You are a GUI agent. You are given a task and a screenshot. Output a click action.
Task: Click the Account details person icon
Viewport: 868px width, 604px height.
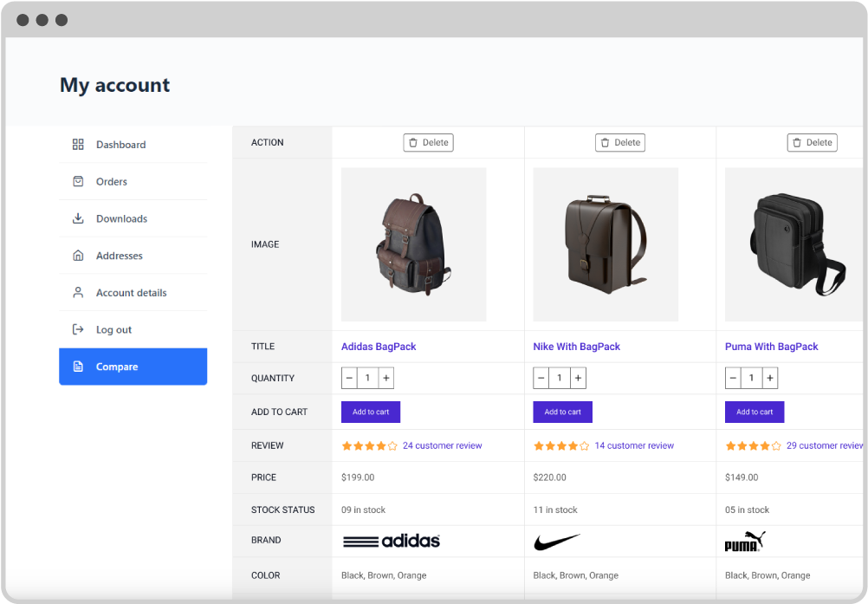tap(78, 293)
